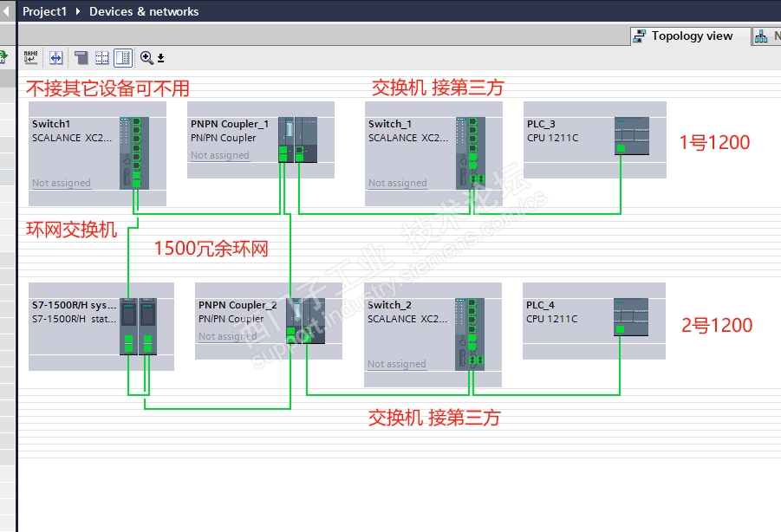Click the blue double-arrow port interconnection icon
The width and height of the screenshot is (781, 532).
(x=55, y=58)
